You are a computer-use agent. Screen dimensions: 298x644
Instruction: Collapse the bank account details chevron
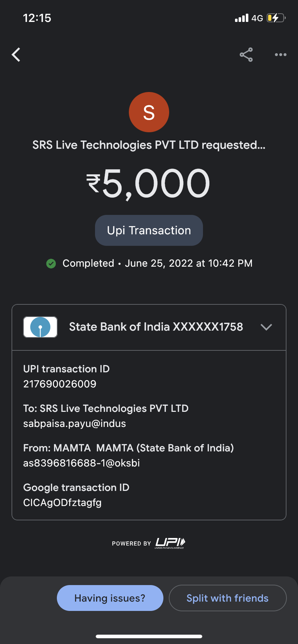[x=266, y=327]
